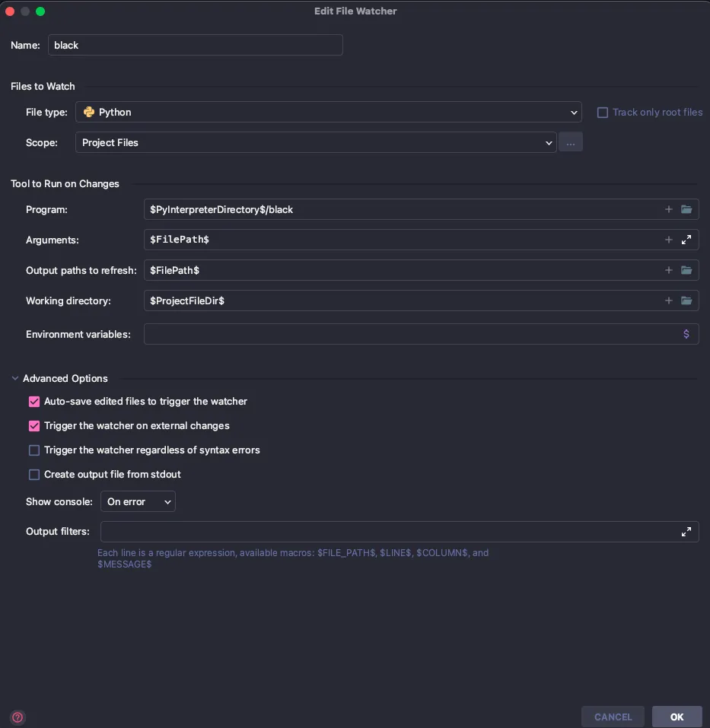
Task: Click insert macro plus in Program field
Action: pos(669,209)
